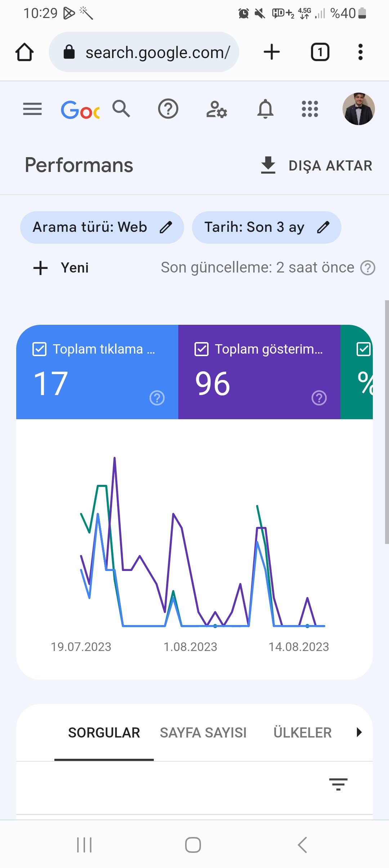Open the Google apps grid
This screenshot has width=389, height=868.
pos(310,109)
